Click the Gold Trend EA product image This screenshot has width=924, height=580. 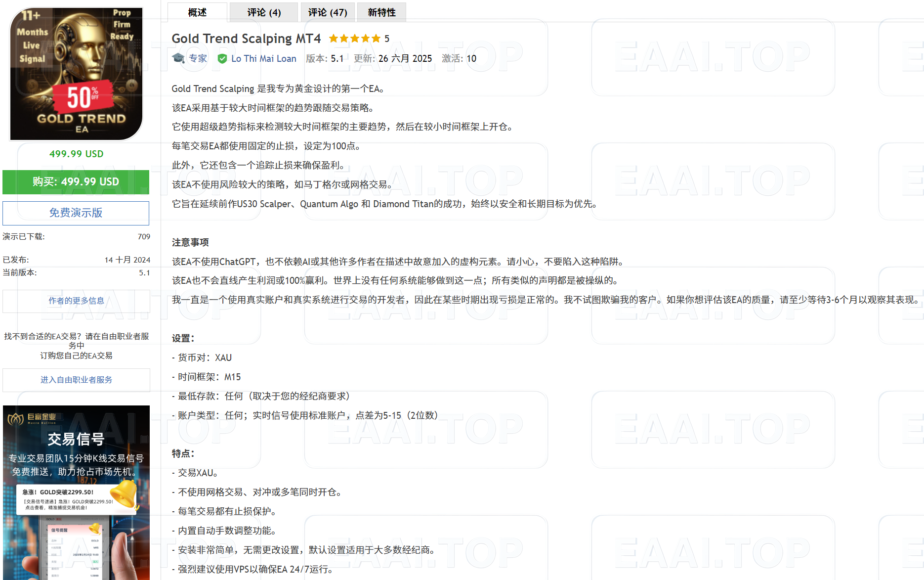77,74
